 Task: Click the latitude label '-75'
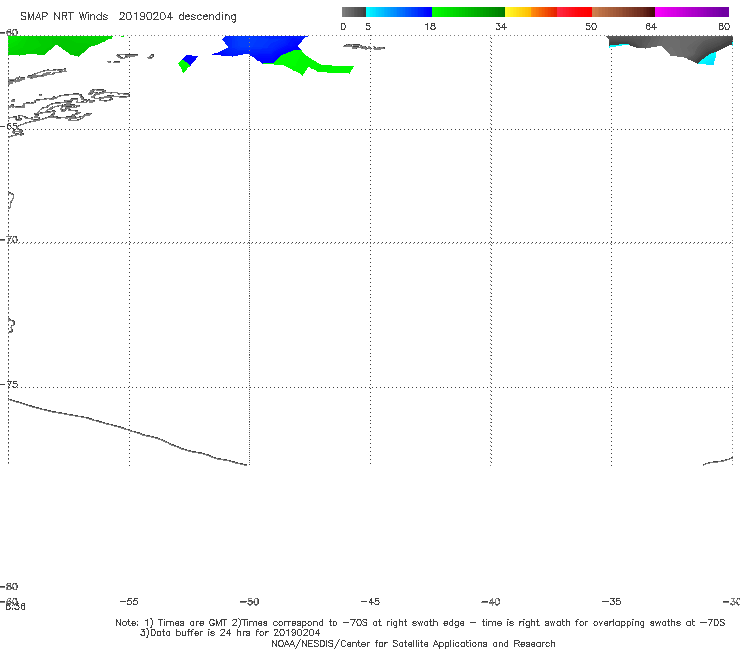9,384
